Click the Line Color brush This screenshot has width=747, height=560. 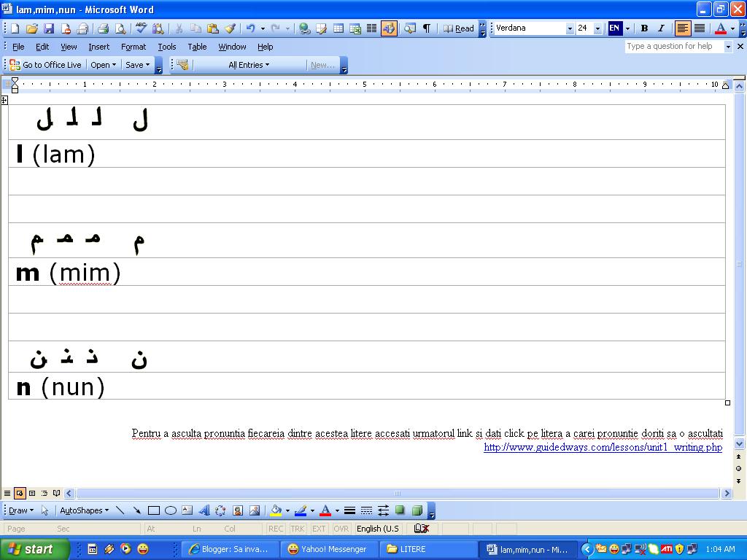300,510
